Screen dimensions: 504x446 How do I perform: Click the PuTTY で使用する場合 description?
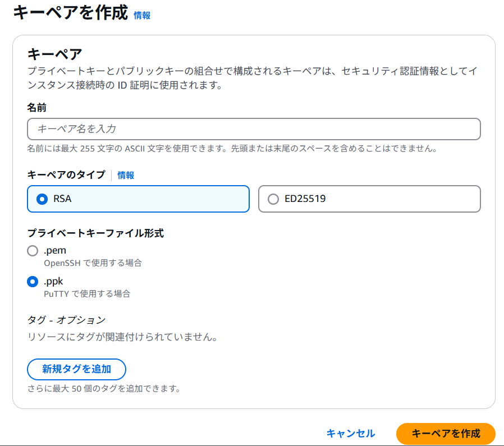coord(87,294)
